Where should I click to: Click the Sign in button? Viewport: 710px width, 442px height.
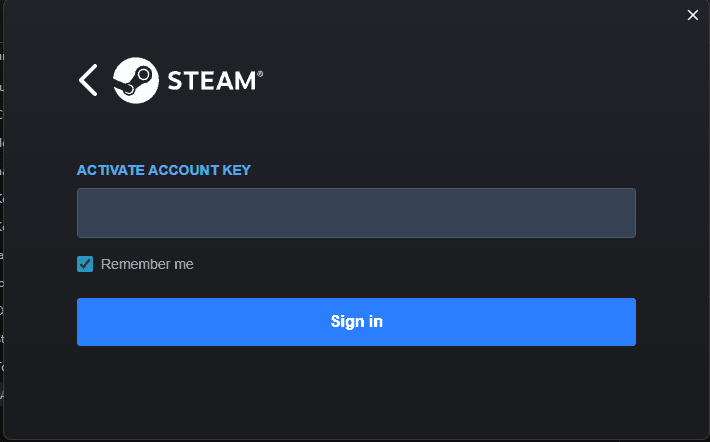click(356, 322)
